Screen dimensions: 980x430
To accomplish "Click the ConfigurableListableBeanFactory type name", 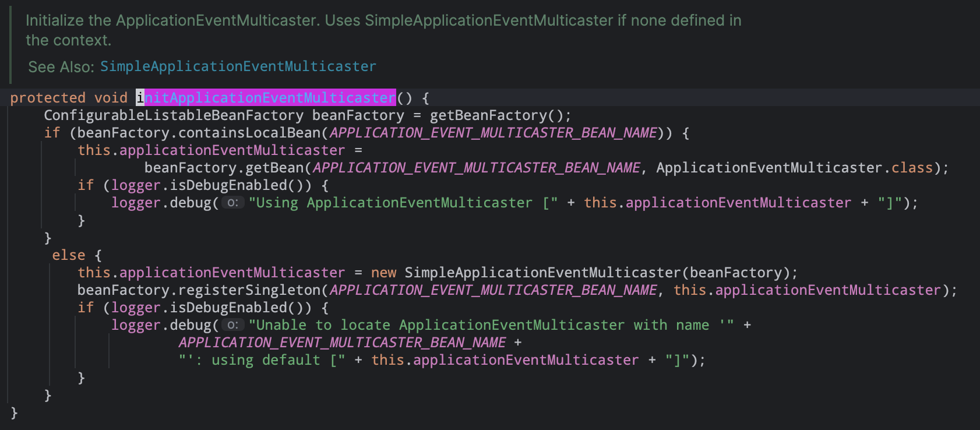I will click(174, 115).
